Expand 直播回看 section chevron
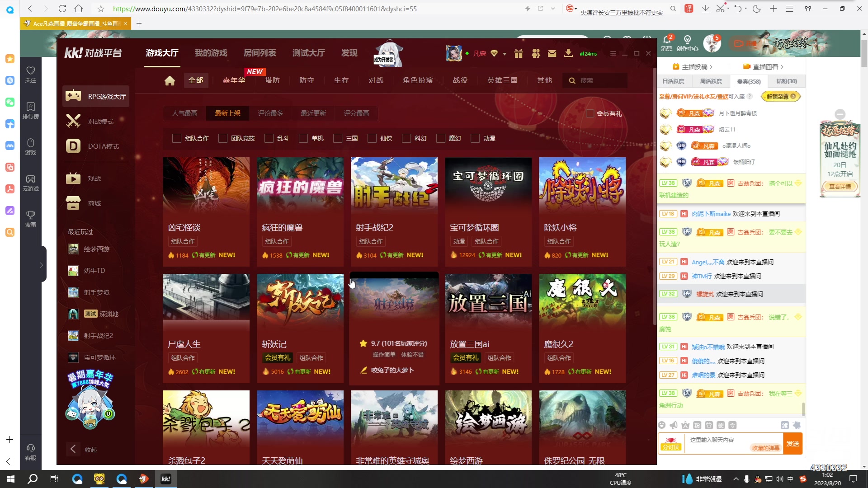Screen dimensions: 868x488 (x=782, y=67)
